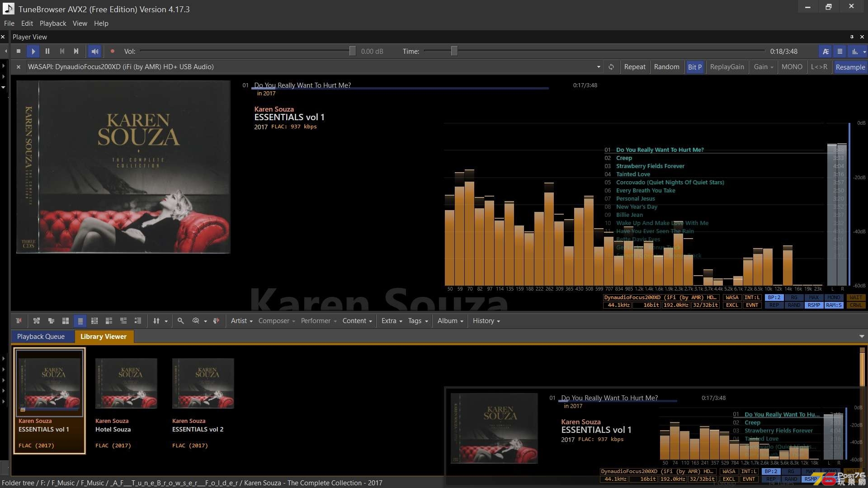Open the File menu
Screen dimensions: 868x488
tap(9, 23)
